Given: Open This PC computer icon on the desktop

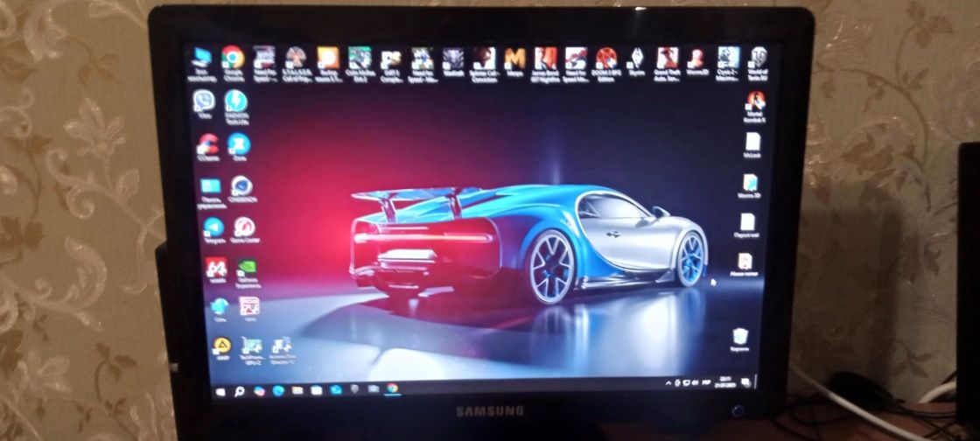Looking at the screenshot, I should click(201, 62).
